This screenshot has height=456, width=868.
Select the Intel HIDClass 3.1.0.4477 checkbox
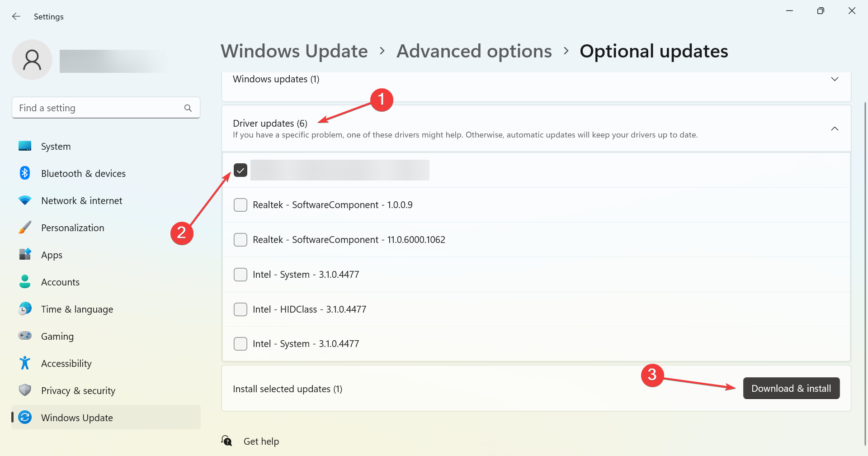pos(241,309)
